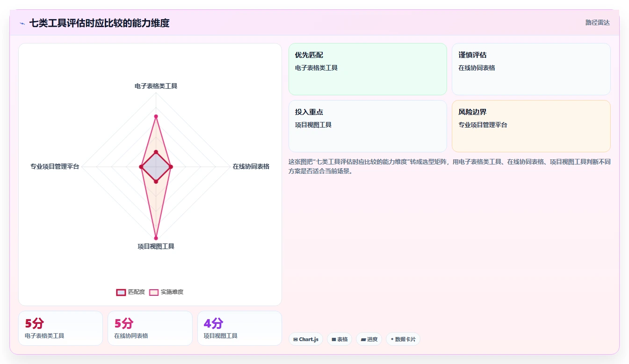629x364 pixels.
Task: Select the 实施难度 data point on the 电子表格类工具 axis
Action: pyautogui.click(x=156, y=116)
